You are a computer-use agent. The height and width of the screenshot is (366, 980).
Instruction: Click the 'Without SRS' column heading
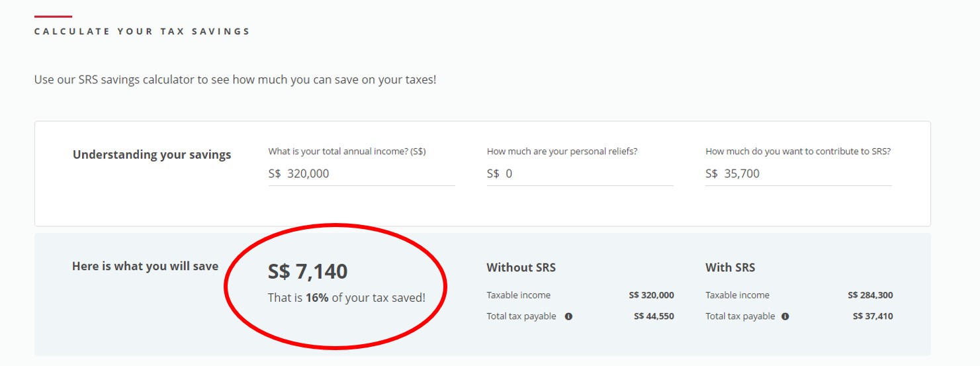[521, 268]
